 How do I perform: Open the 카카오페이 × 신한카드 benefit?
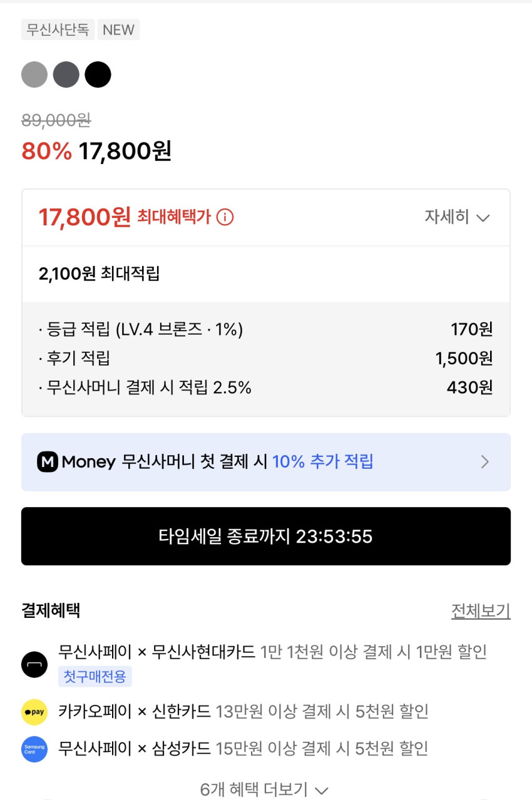(x=243, y=712)
